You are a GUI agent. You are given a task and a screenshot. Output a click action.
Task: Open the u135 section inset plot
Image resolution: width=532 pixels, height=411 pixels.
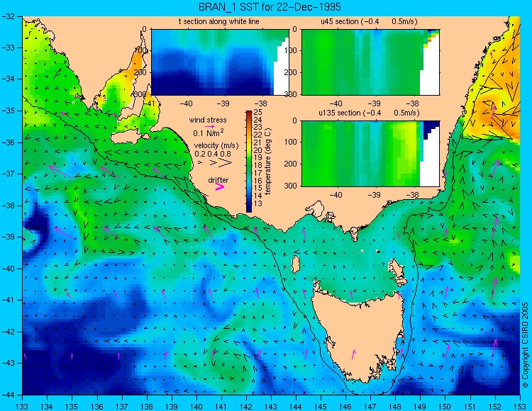pyautogui.click(x=370, y=154)
